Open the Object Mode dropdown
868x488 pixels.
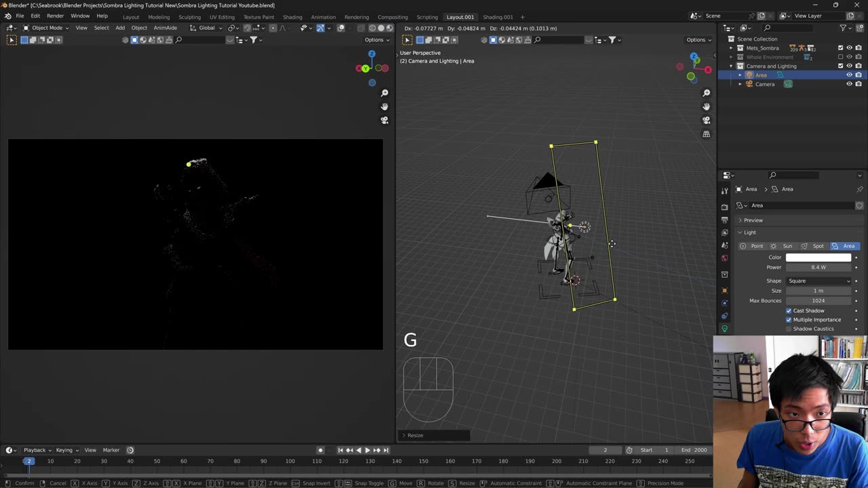46,28
